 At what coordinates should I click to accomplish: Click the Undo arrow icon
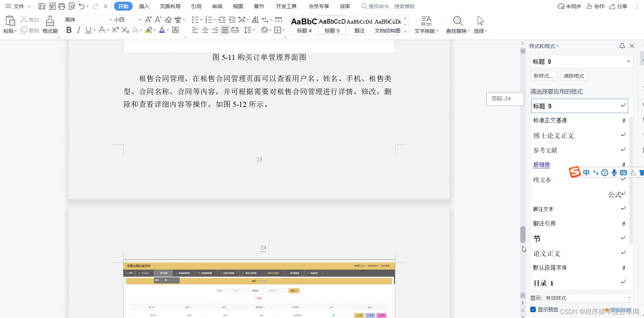[x=82, y=6]
